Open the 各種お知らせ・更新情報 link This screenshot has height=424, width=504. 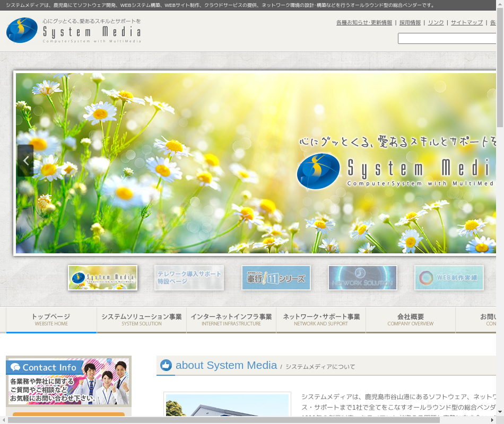coord(364,23)
